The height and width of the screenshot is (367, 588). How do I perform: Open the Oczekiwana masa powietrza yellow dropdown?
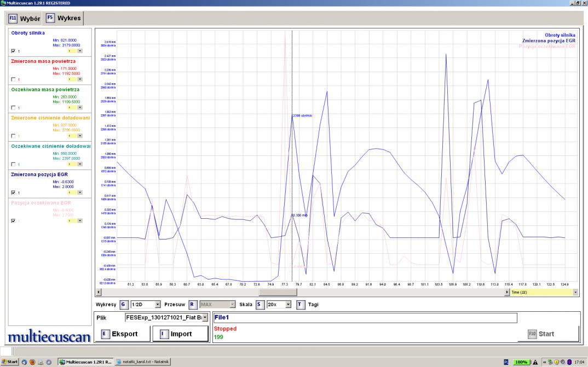pyautogui.click(x=75, y=108)
